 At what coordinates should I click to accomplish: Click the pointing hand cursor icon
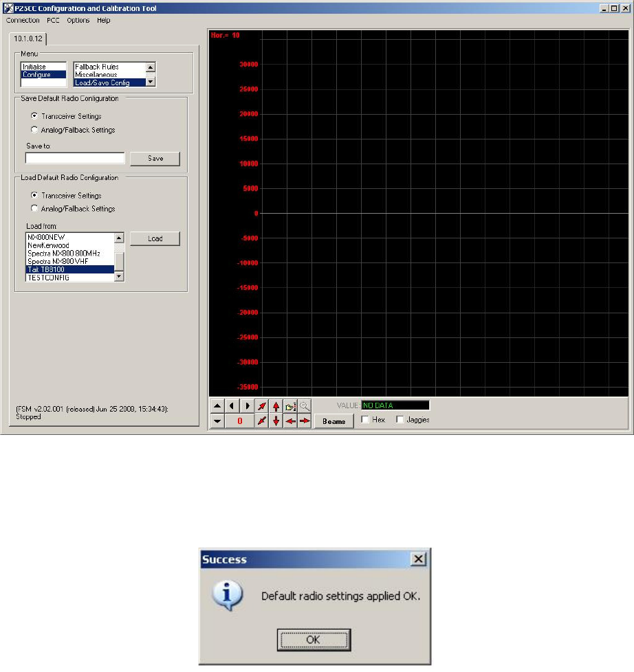tap(290, 406)
